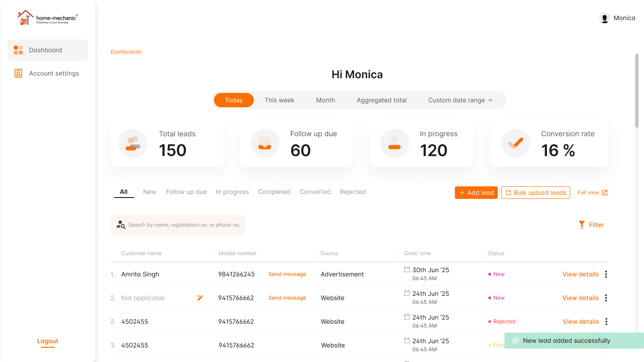
Task: Choose the Aggregated total period
Action: [x=381, y=100]
